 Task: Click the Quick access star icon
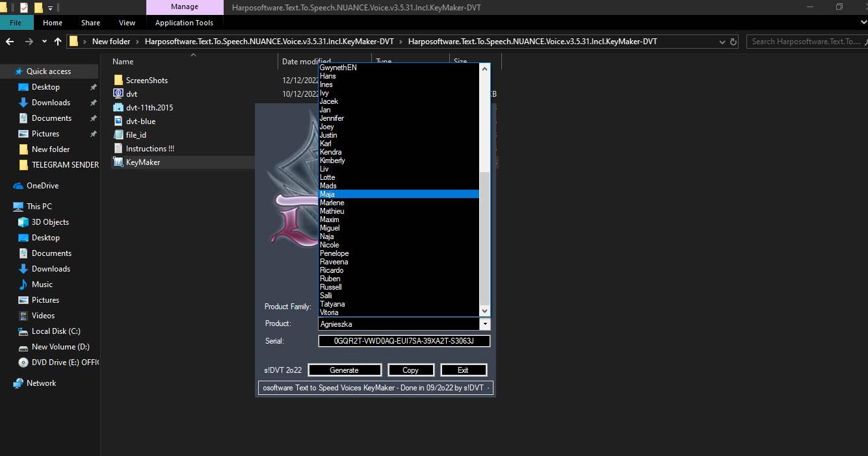18,71
